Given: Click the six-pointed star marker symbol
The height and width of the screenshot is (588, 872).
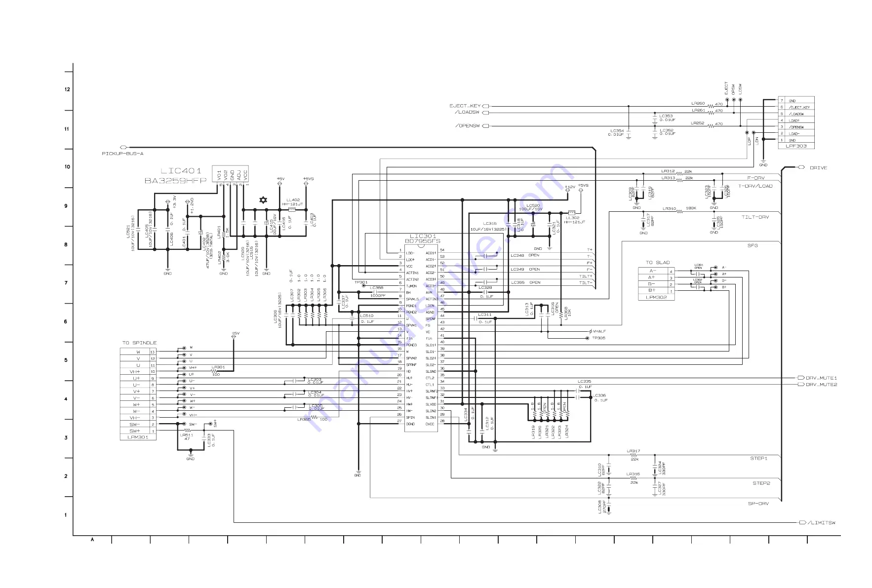Looking at the screenshot, I should pyautogui.click(x=263, y=200).
